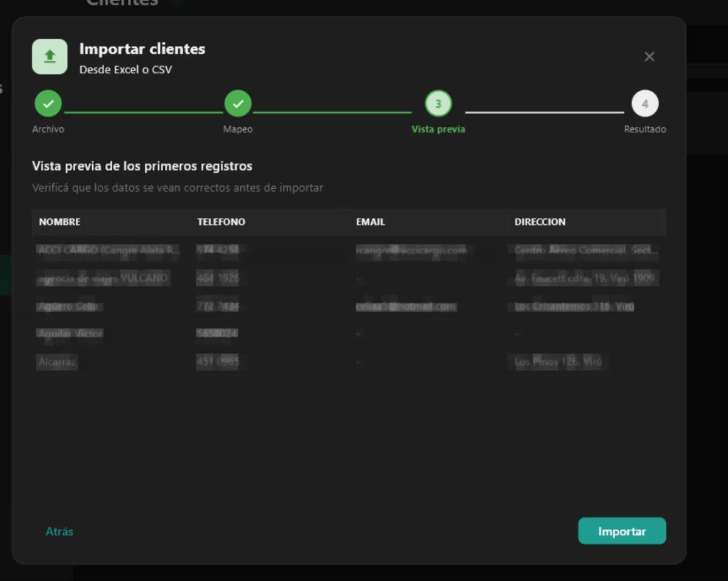Click the Verificá que los datos hint text
Image resolution: width=728 pixels, height=581 pixels.
(178, 188)
